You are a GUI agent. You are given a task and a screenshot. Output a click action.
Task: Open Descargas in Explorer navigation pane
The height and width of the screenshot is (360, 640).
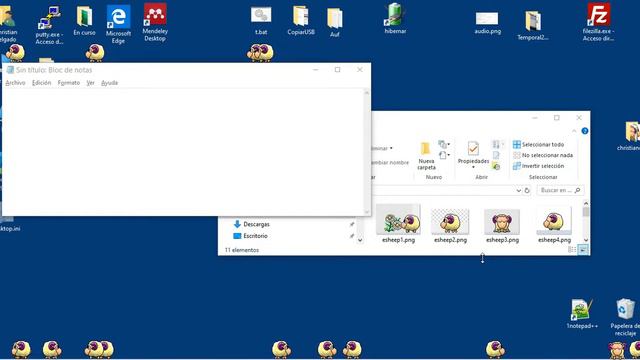click(x=251, y=224)
